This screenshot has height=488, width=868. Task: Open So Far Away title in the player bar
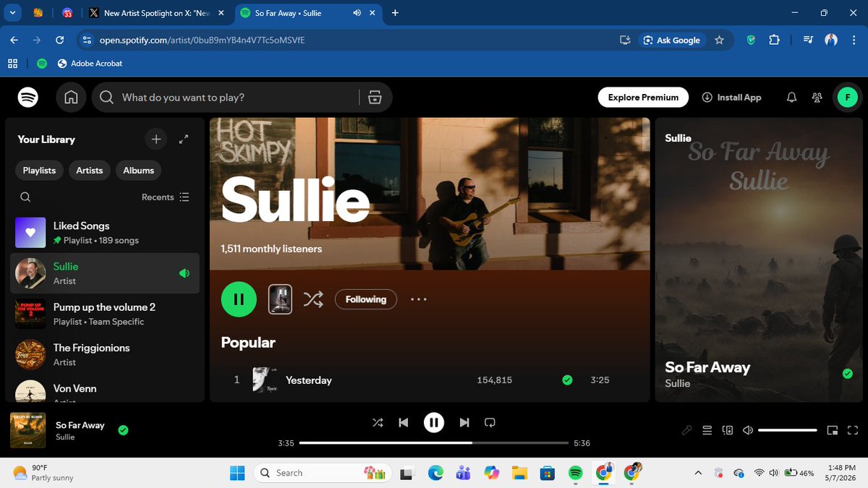point(80,425)
